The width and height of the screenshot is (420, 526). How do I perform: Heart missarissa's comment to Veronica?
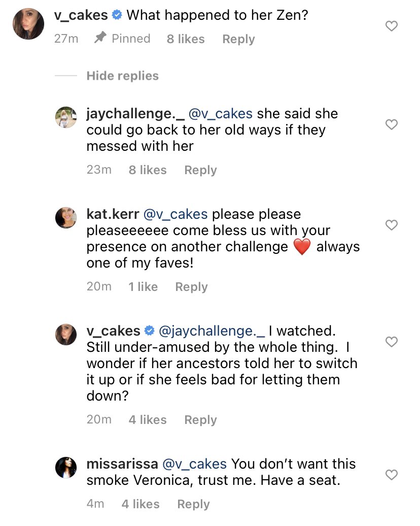coord(391,475)
